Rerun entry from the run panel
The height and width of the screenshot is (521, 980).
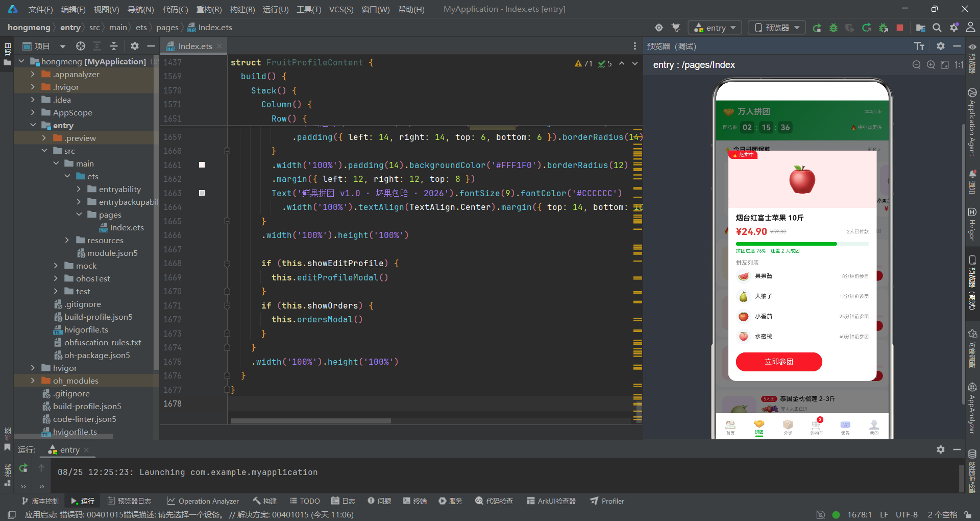coord(23,468)
